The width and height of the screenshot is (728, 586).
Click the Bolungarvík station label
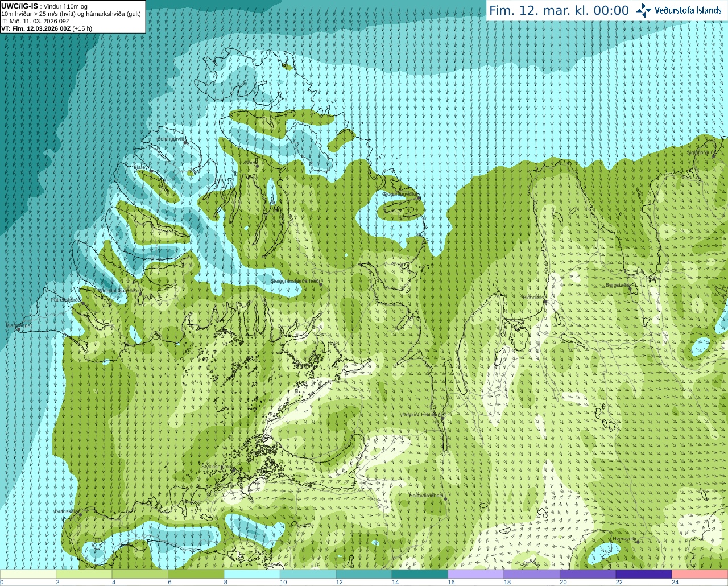pyautogui.click(x=171, y=138)
